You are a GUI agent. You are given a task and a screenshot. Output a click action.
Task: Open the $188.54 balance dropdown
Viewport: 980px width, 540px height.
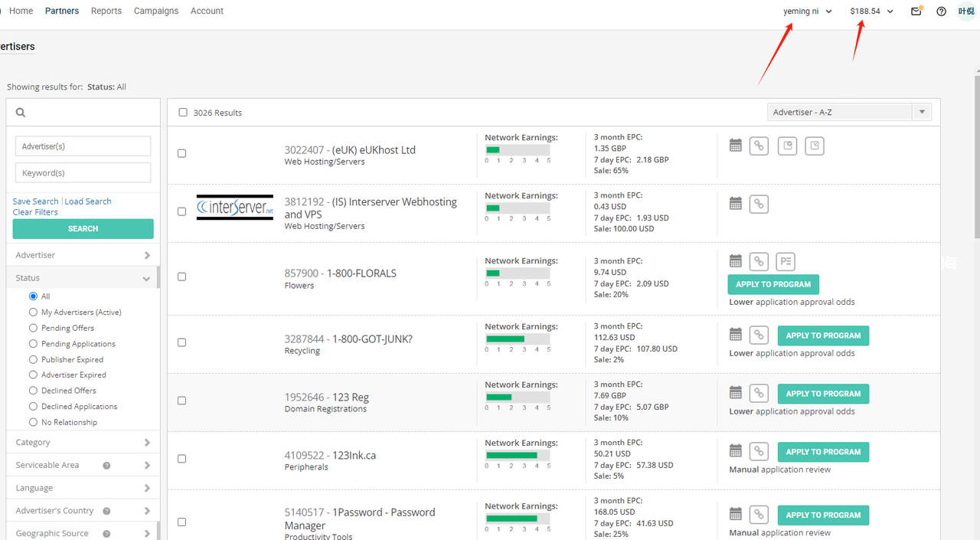[871, 11]
